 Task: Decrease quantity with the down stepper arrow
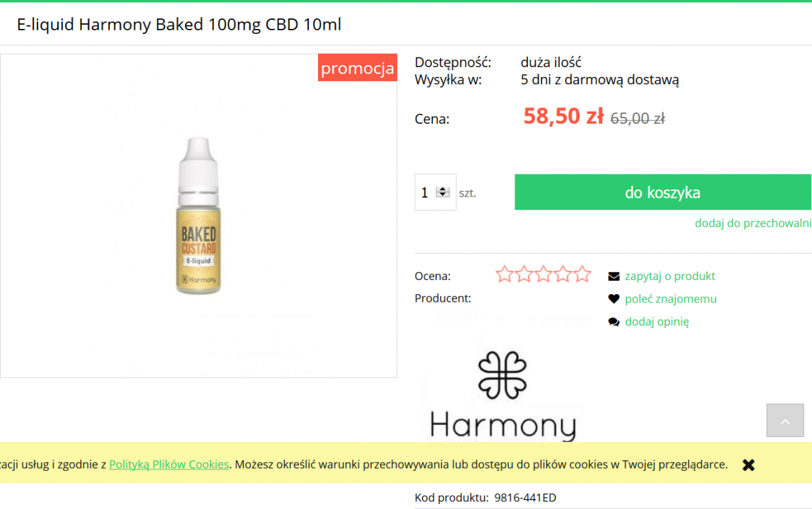442,194
